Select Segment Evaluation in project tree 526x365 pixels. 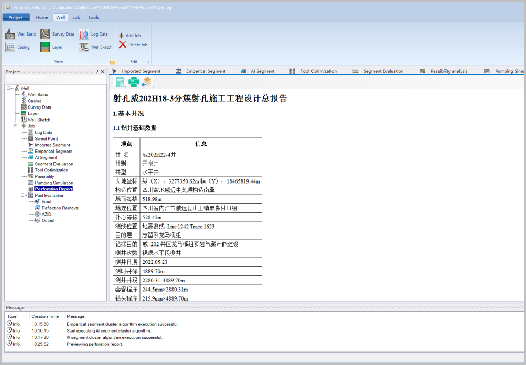50,164
